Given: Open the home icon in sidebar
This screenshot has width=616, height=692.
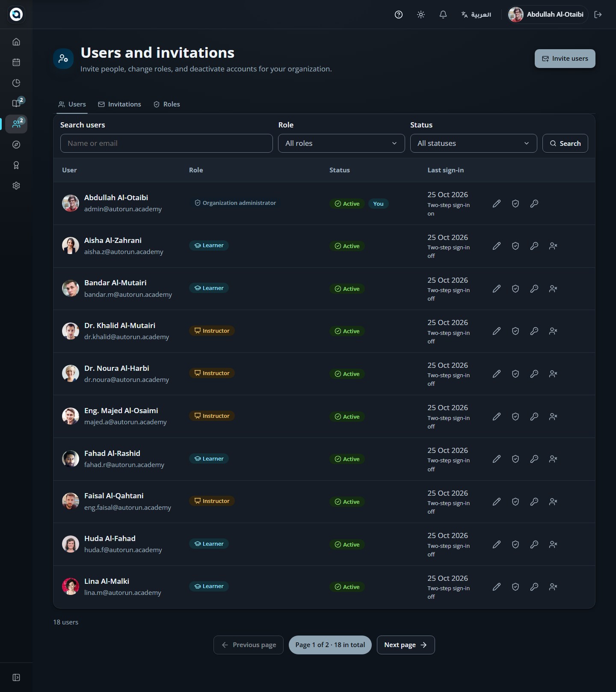Looking at the screenshot, I should [x=16, y=42].
